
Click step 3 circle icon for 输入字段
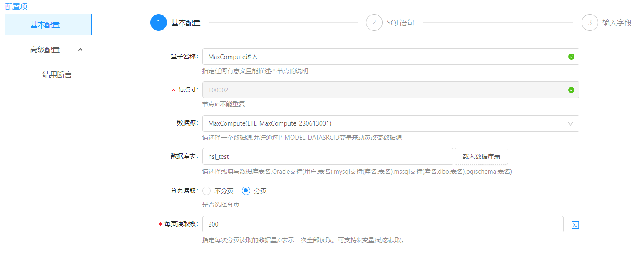[589, 23]
